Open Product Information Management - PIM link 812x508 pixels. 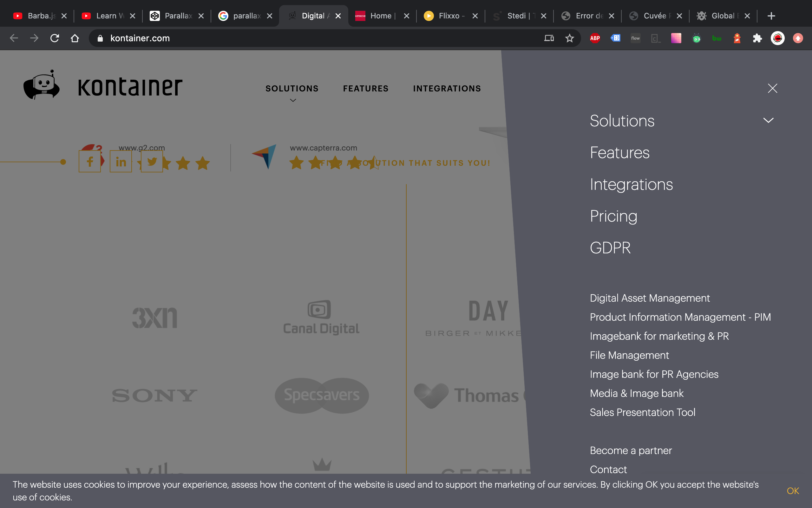680,317
